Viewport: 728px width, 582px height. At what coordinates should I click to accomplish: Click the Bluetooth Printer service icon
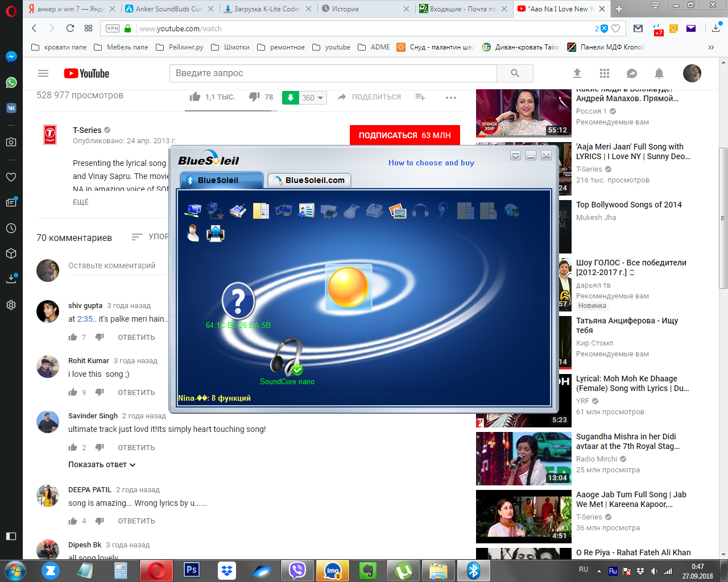point(329,211)
